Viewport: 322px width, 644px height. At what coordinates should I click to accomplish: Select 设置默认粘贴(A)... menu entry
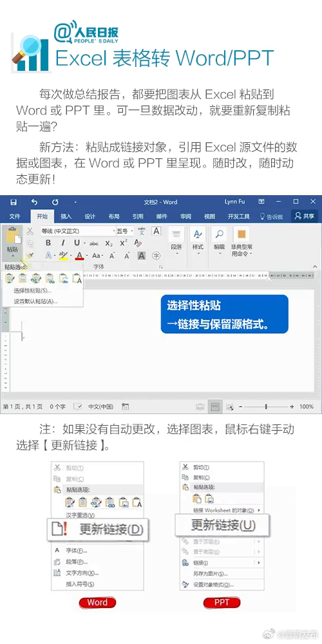point(35,301)
